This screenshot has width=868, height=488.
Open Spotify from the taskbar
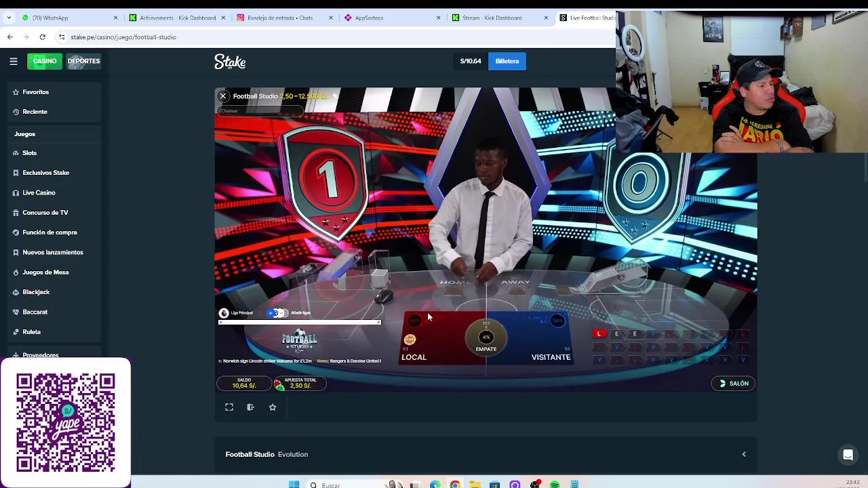555,485
